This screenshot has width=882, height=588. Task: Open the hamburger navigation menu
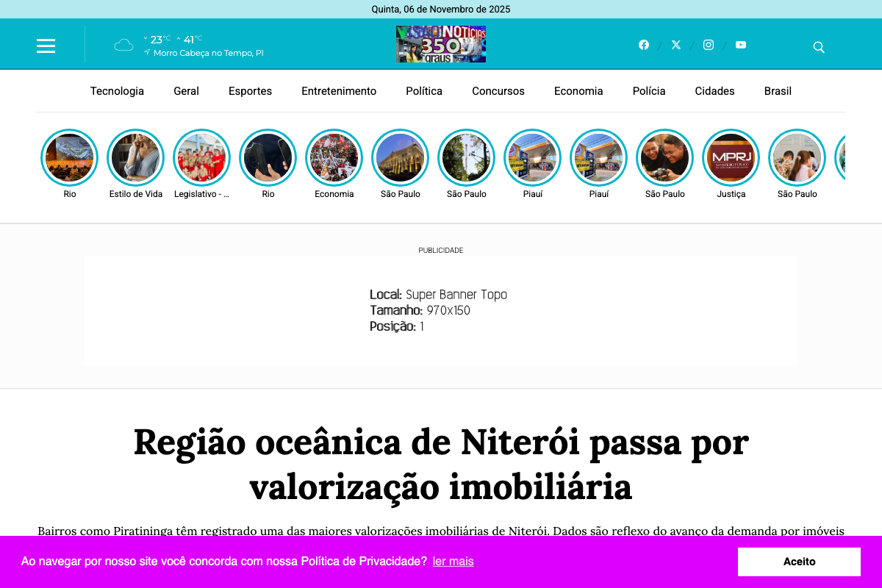pos(46,45)
